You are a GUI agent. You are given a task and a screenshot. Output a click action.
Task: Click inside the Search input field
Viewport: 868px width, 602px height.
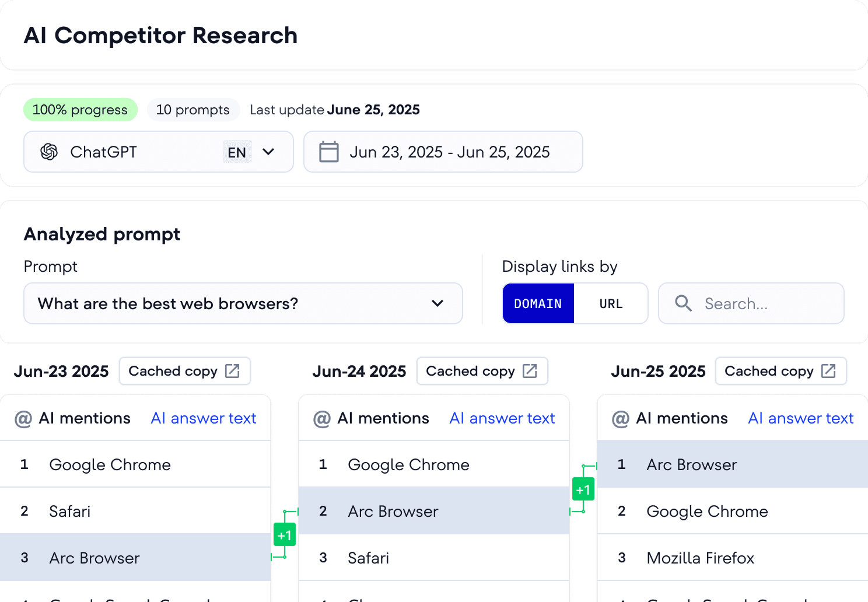[x=752, y=303]
